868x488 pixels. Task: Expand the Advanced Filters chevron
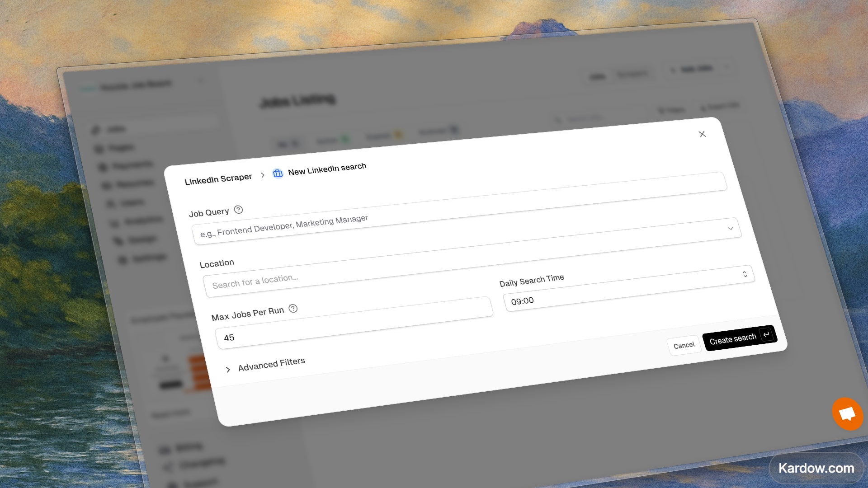[x=228, y=370]
